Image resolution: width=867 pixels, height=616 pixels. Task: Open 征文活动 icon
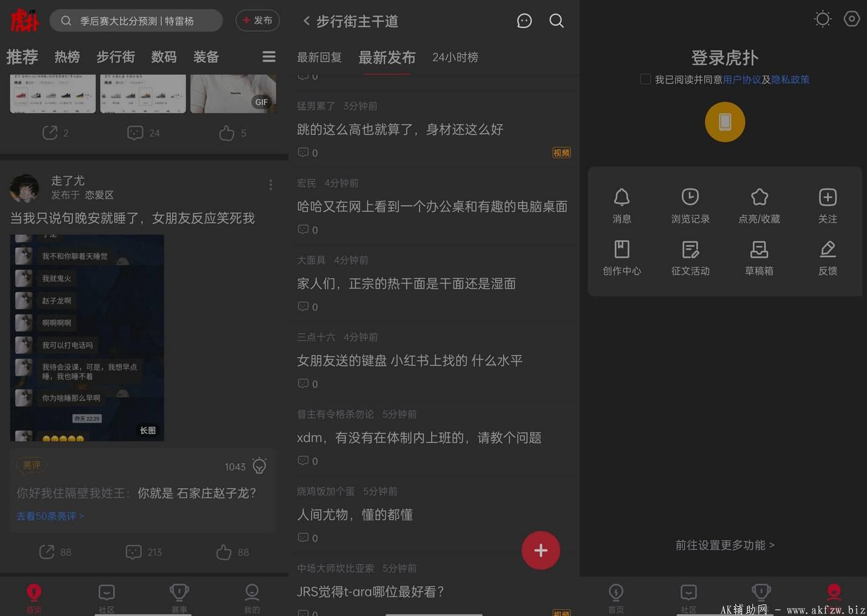tap(690, 258)
